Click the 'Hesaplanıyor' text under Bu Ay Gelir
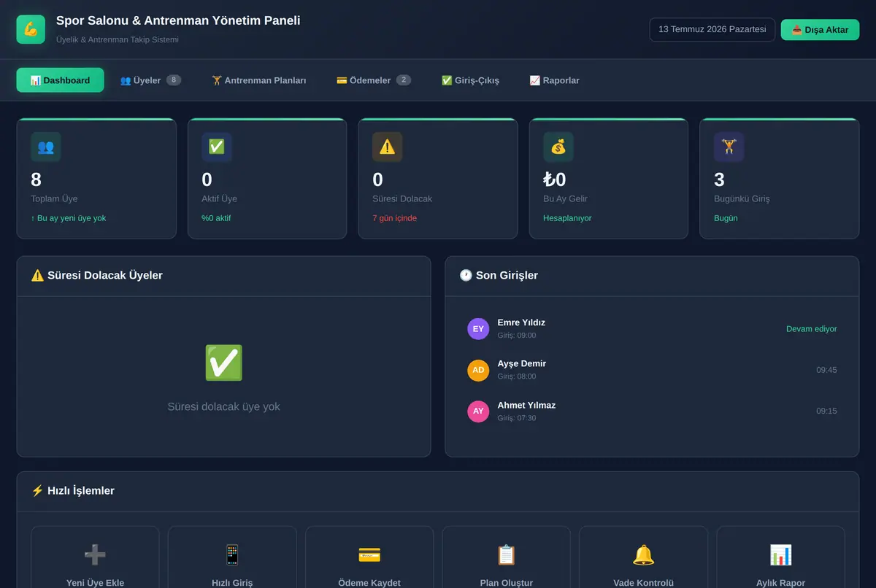 click(567, 218)
